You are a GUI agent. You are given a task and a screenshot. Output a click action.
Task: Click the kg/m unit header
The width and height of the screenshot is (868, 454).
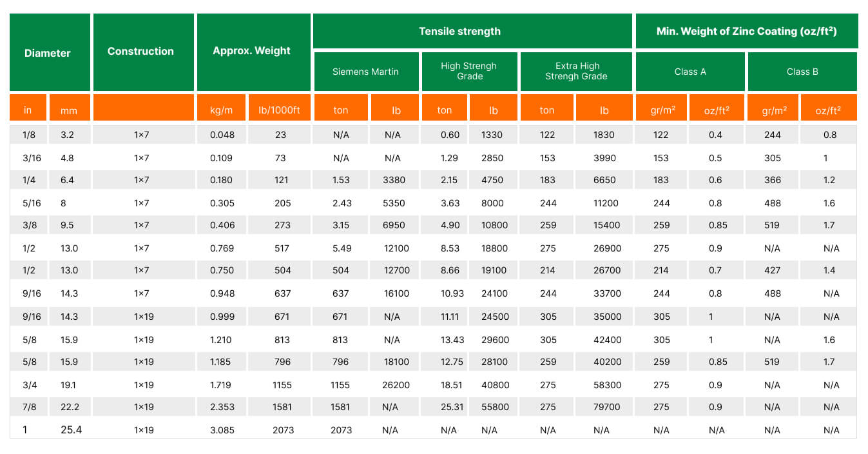pos(222,110)
